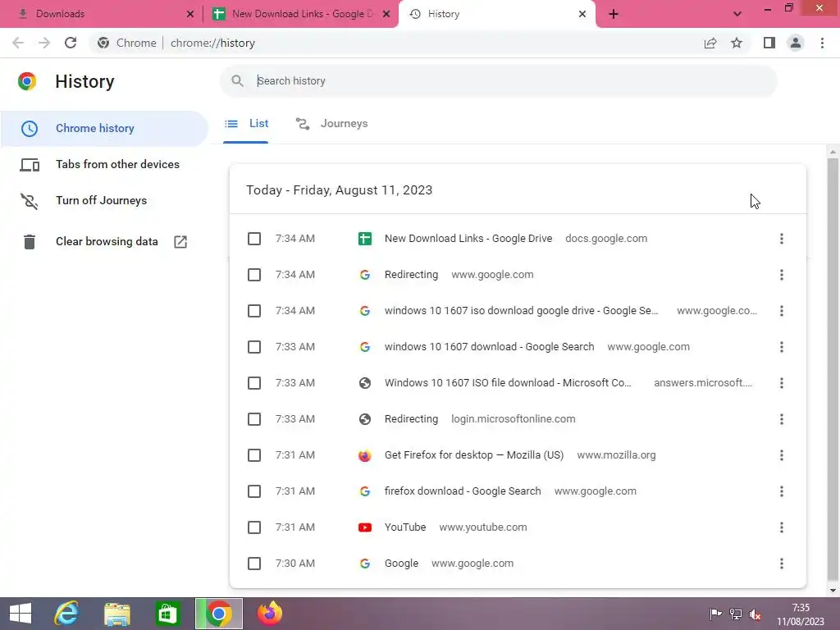This screenshot has width=840, height=630.
Task: Open New Download Links - Google Drive link
Action: click(x=468, y=239)
